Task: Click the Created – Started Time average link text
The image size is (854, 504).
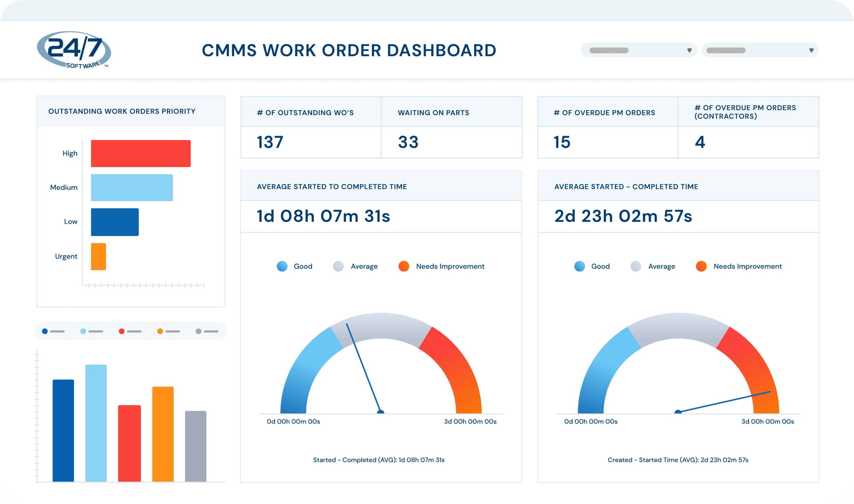Action: coord(678,460)
